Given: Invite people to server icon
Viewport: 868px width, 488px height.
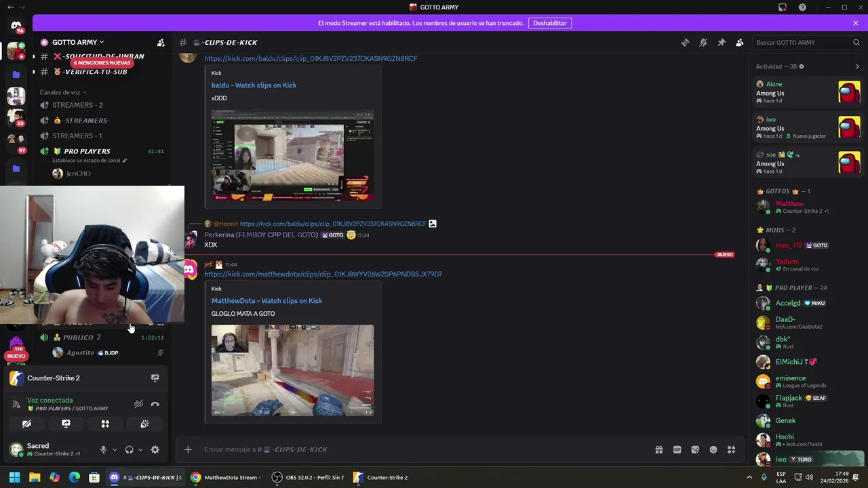Looking at the screenshot, I should 161,42.
